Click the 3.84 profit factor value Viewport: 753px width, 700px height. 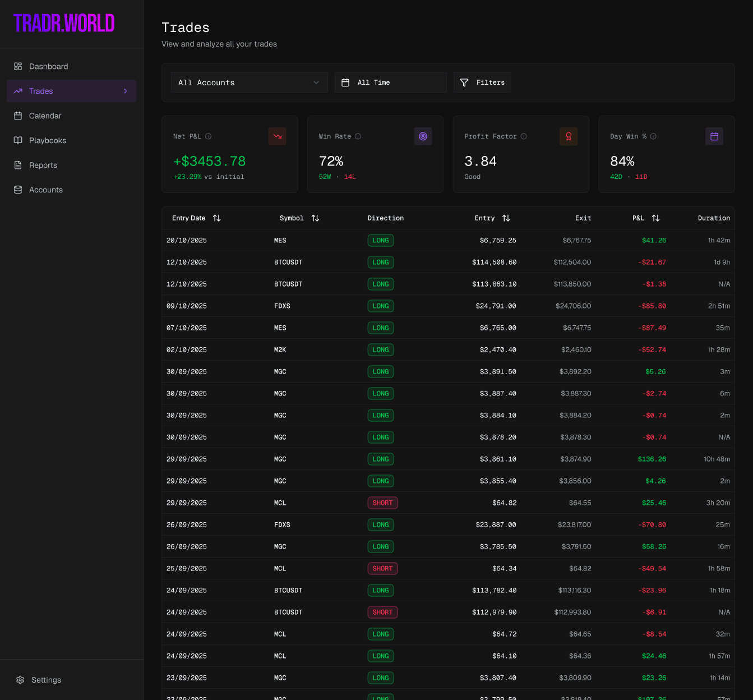coord(481,161)
